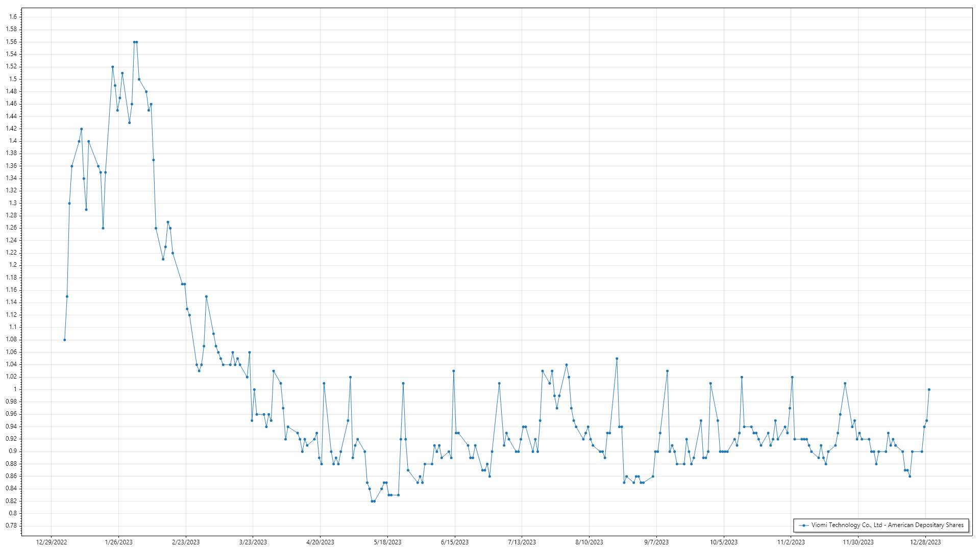Screen dimensions: 980x551
Task: Click the Viomi Technology legend label
Action: tap(887, 525)
